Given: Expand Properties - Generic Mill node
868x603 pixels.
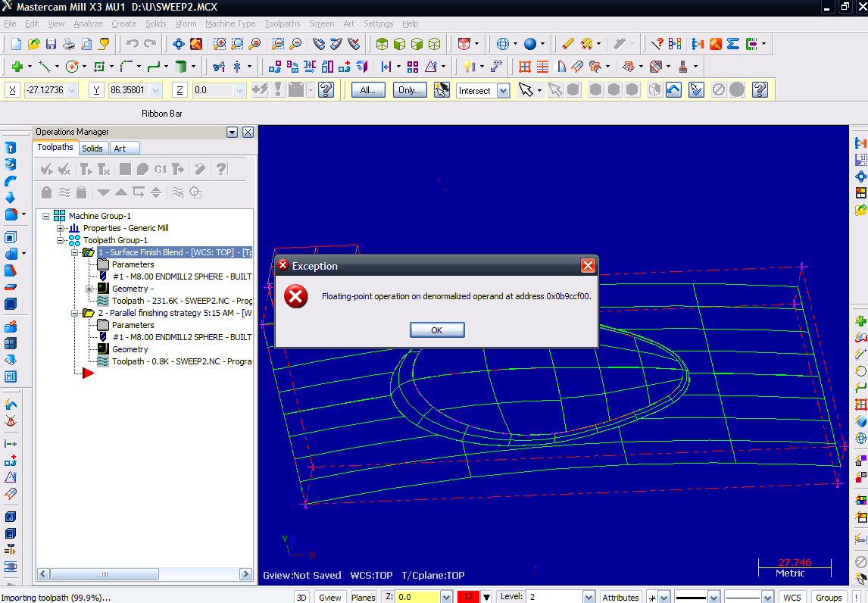Looking at the screenshot, I should coord(60,228).
